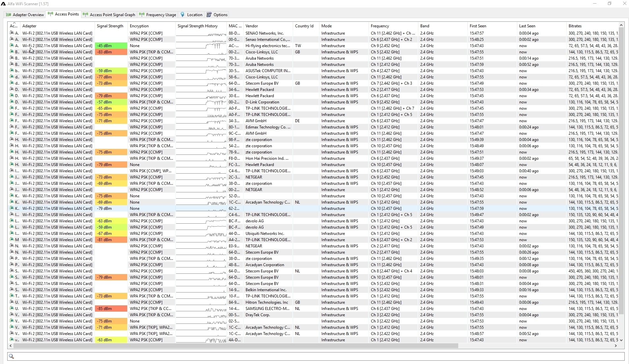
Task: Click the access point icon in the SENAO Networks, Inc. row
Action: click(12, 33)
